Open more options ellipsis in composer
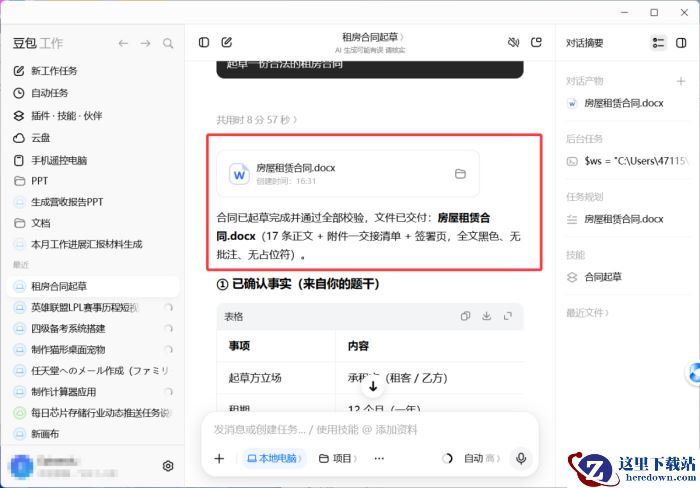Screen dimensions: 700x488 [x=379, y=459]
